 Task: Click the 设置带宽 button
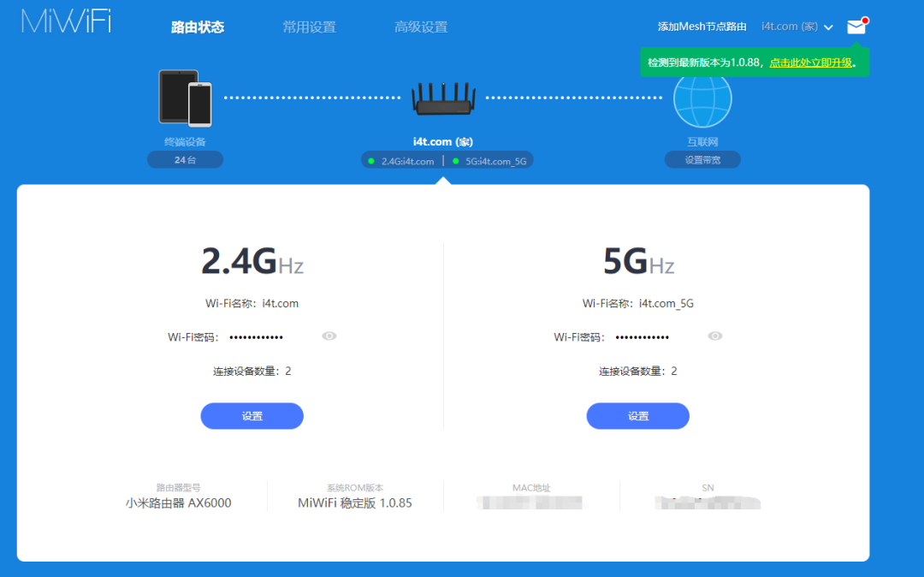point(702,160)
